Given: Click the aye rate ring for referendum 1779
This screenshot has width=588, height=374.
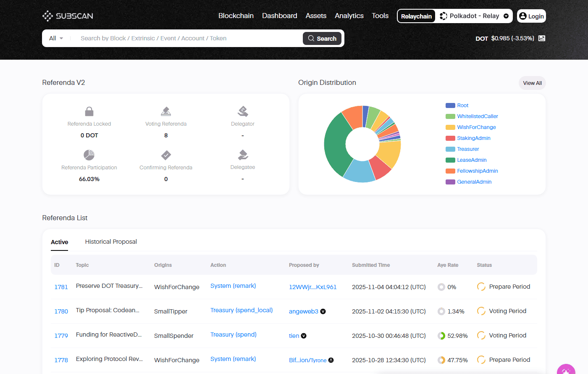Looking at the screenshot, I should coord(441,336).
